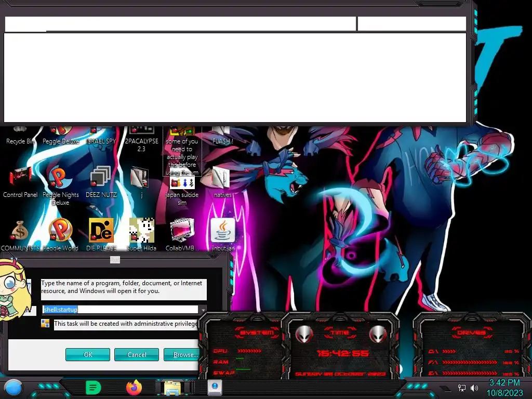The width and height of the screenshot is (532, 399).
Task: Select the japan suicide sim icon
Action: (x=182, y=191)
